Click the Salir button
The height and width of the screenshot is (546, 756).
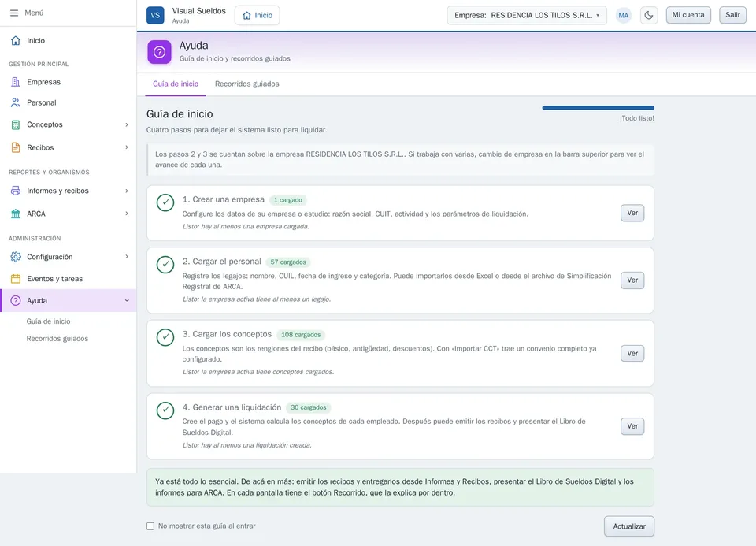tap(732, 15)
